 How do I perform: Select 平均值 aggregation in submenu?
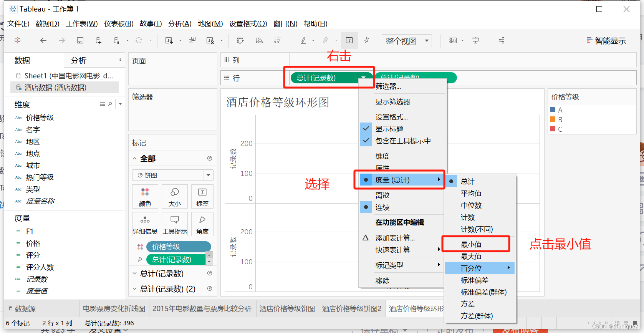(480, 193)
